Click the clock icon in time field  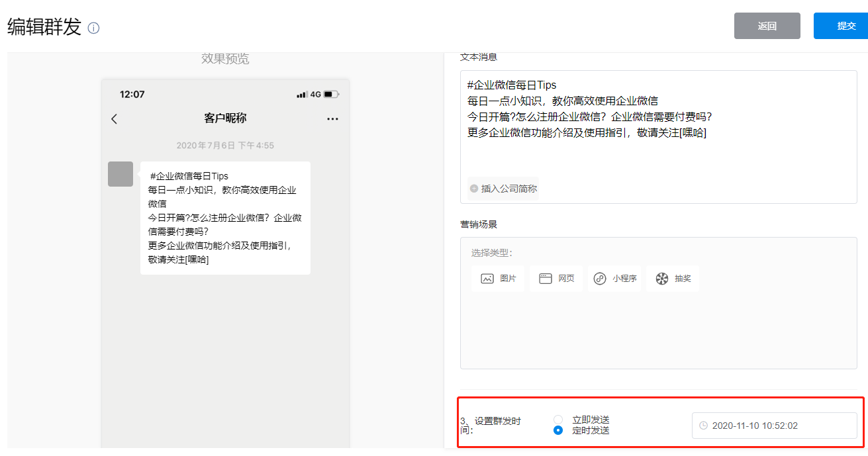pos(703,426)
